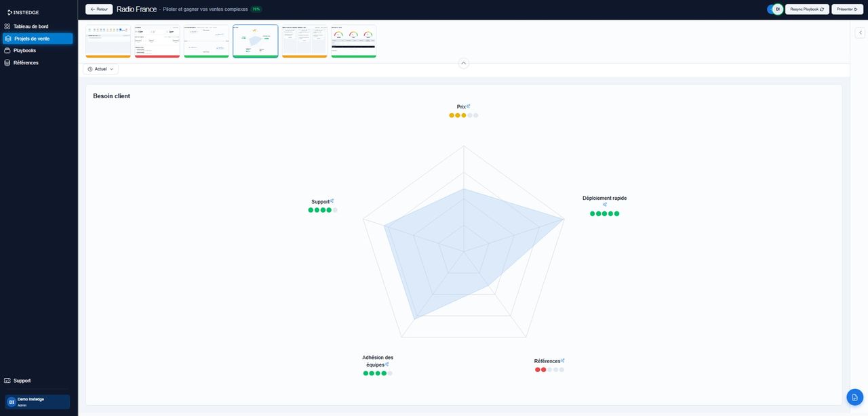Click the share icon next to Support
This screenshot has width=868, height=416.
[332, 201]
